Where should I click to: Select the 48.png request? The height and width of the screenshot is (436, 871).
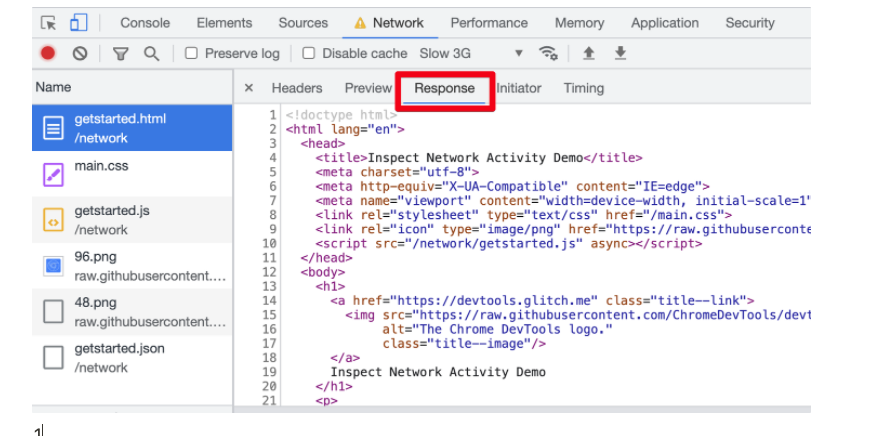click(132, 312)
